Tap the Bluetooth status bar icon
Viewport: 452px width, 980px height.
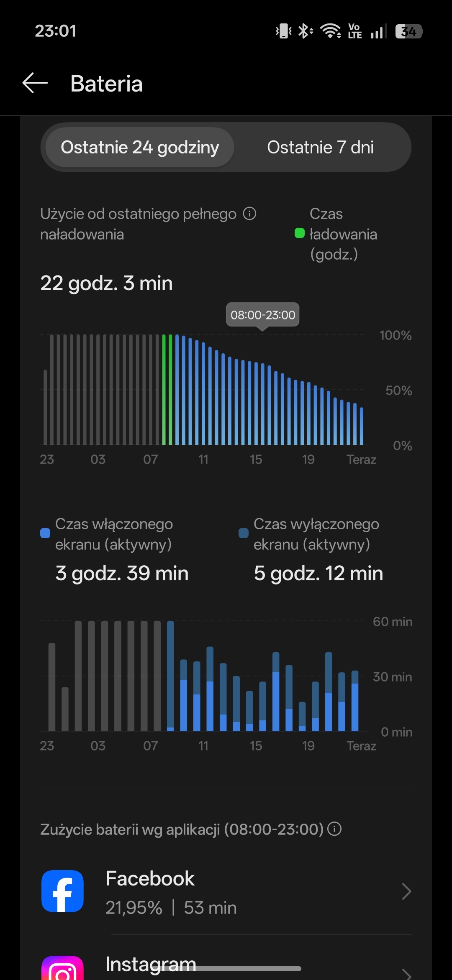(305, 31)
